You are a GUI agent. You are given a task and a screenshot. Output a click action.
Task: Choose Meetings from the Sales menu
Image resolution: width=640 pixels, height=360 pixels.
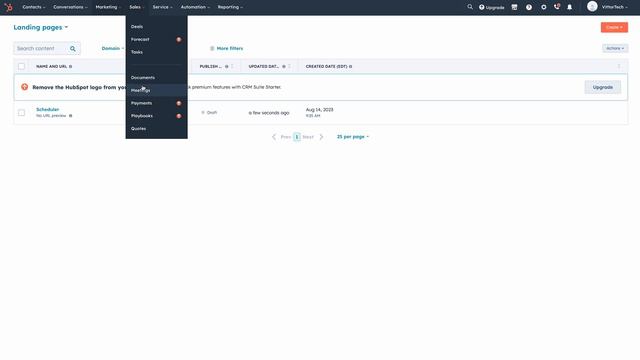[x=156, y=90]
